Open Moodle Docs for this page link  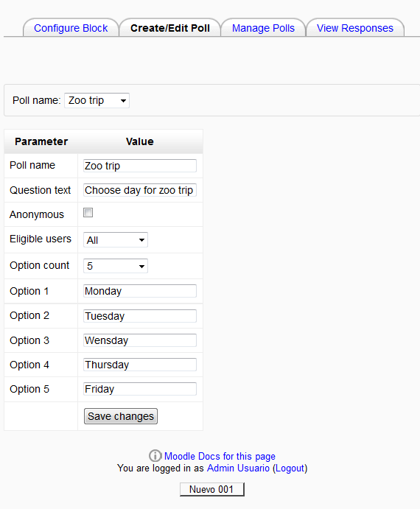pyautogui.click(x=220, y=456)
